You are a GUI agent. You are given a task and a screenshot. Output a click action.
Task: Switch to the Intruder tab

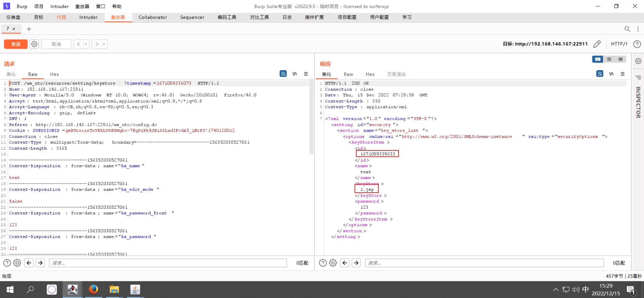coord(88,17)
